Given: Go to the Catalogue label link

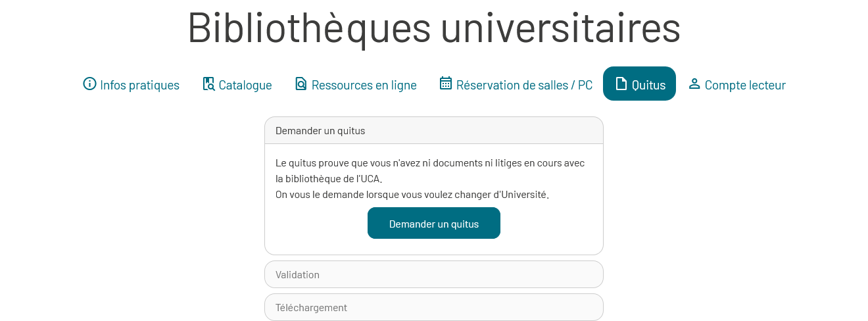Looking at the screenshot, I should pos(245,85).
